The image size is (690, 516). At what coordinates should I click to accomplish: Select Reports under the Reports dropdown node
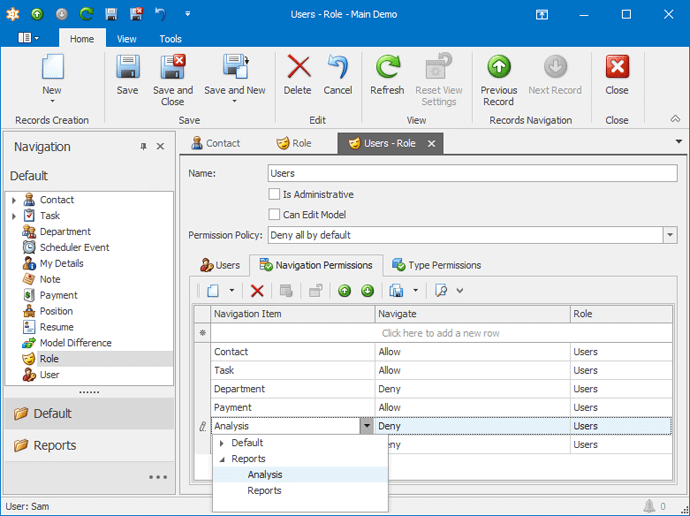(265, 491)
